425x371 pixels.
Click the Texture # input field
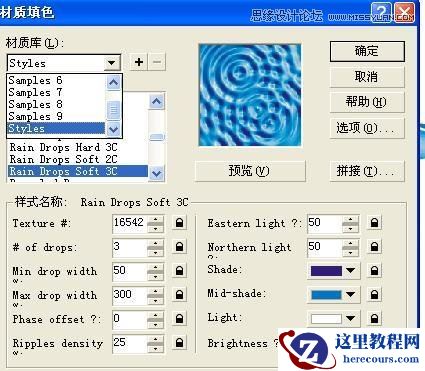130,223
